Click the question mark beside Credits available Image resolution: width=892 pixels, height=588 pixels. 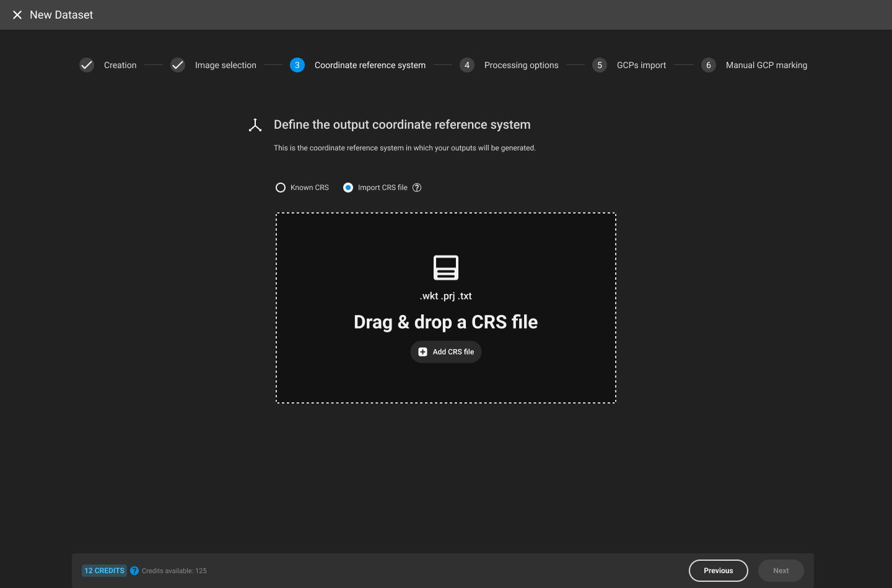coord(134,571)
